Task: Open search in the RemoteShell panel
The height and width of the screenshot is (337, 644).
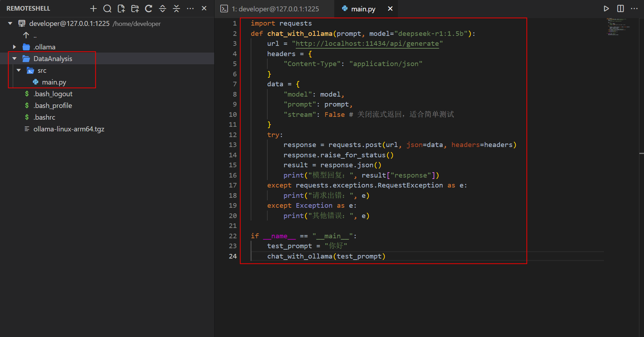Action: tap(107, 9)
